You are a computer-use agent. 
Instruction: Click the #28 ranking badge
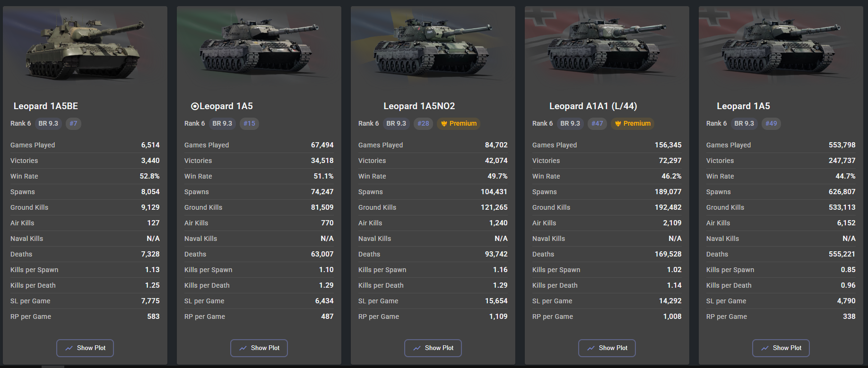(x=423, y=124)
